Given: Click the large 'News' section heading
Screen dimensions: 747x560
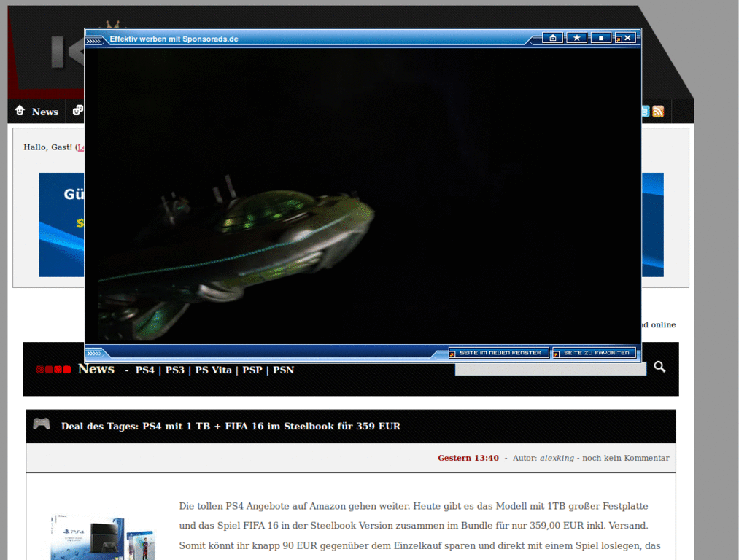Looking at the screenshot, I should coord(96,369).
